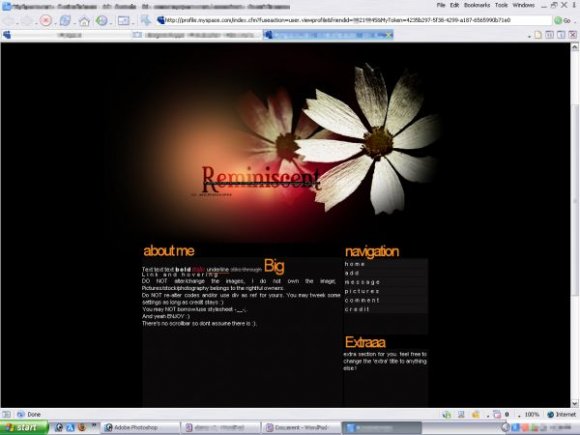Click the green globe toolbar icon
This screenshot has width=580, height=435.
tap(101, 20)
